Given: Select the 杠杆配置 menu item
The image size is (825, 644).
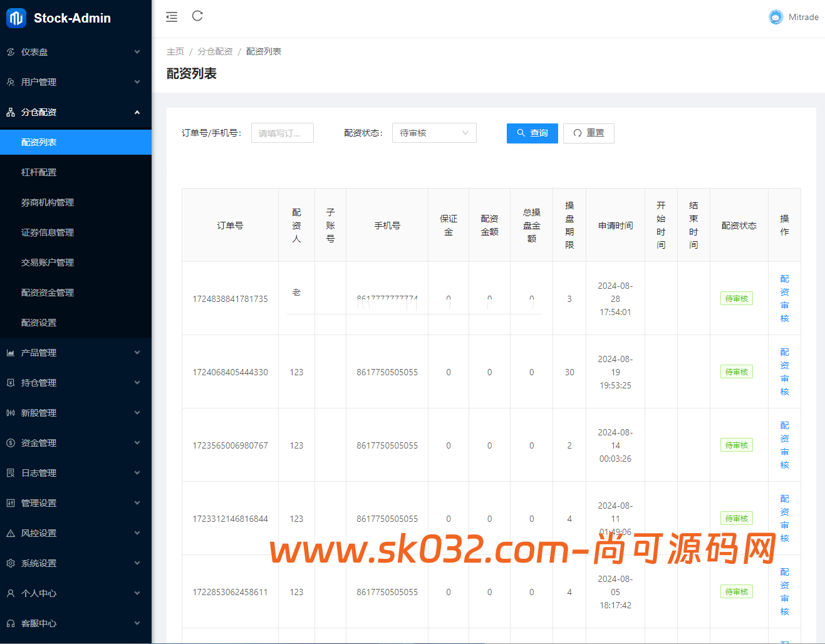Looking at the screenshot, I should point(75,172).
